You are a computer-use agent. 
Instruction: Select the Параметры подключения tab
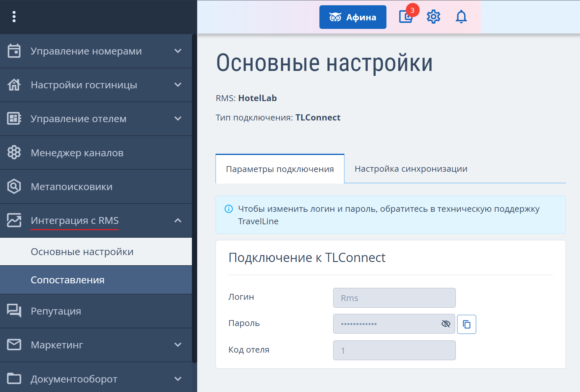click(x=280, y=169)
